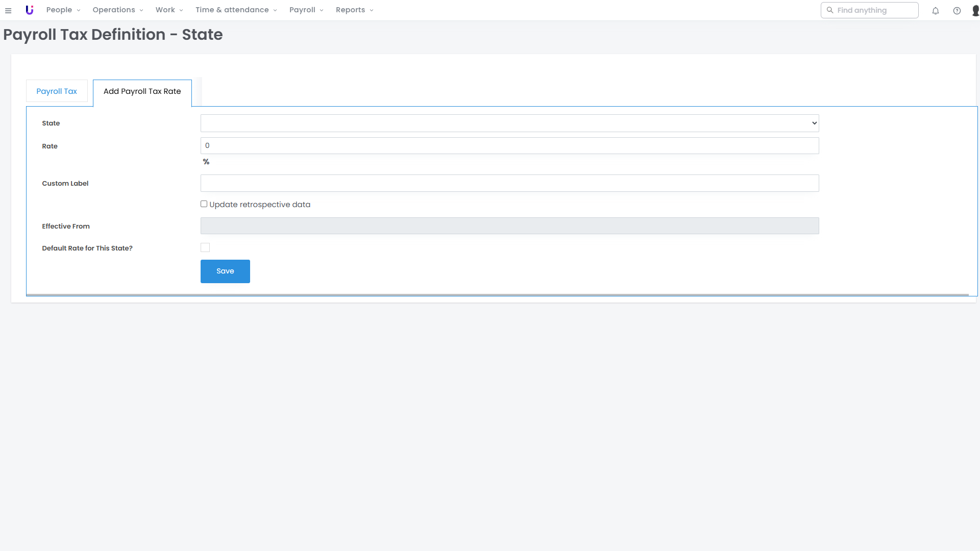Viewport: 980px width, 551px height.
Task: Click the purple U logo icon
Action: click(30, 10)
